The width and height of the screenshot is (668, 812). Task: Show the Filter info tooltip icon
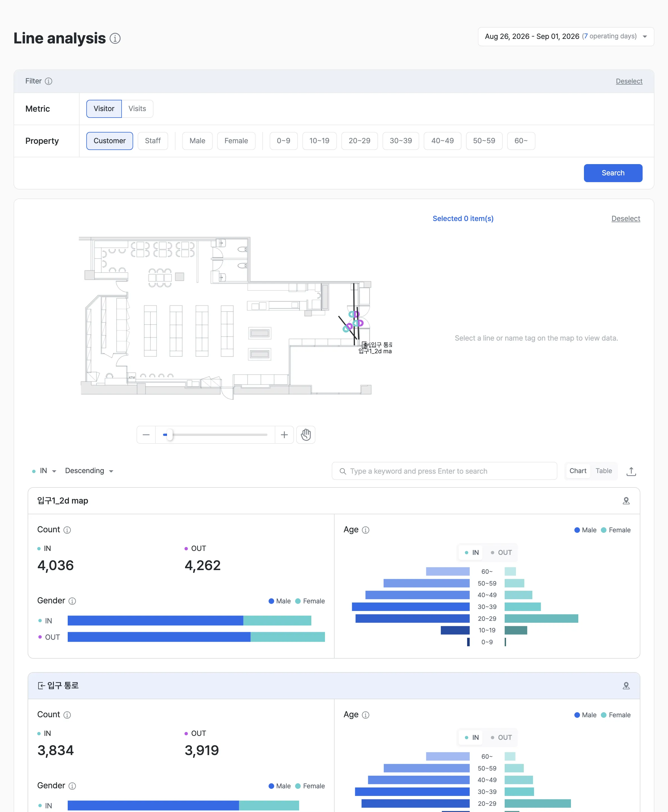49,81
